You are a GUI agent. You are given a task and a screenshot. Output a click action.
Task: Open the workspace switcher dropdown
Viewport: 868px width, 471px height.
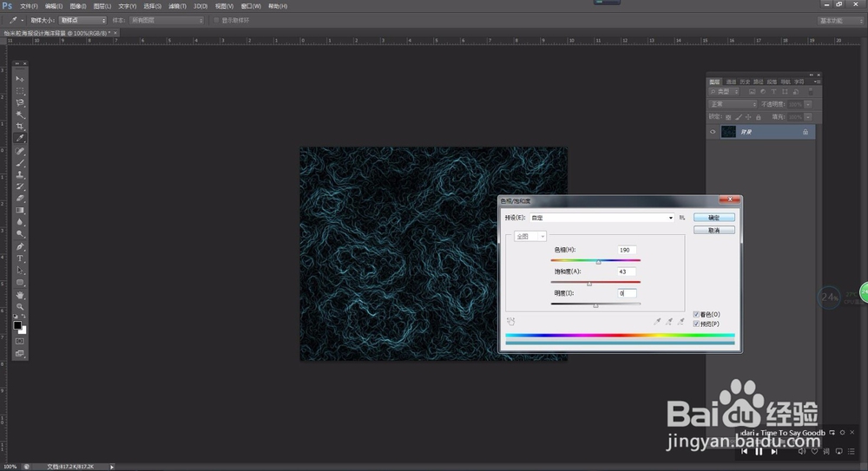[840, 21]
